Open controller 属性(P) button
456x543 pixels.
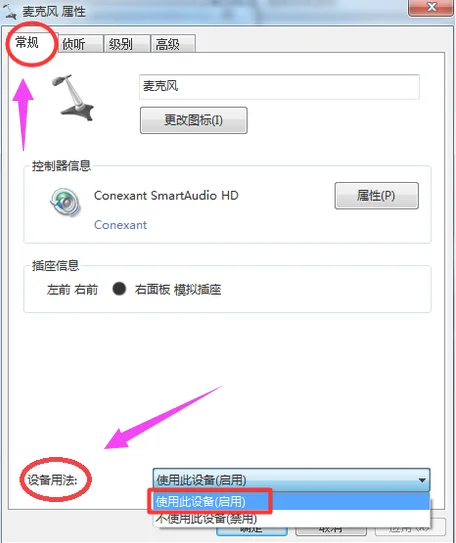376,196
